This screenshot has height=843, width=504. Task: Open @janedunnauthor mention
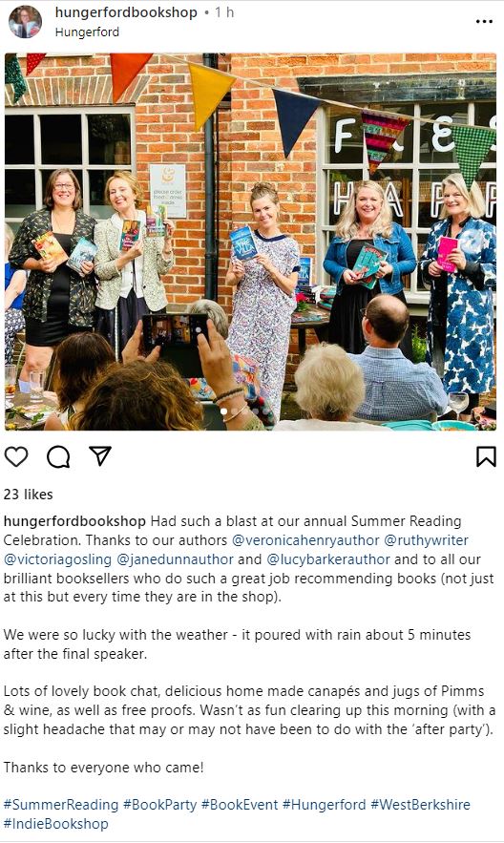[x=175, y=559]
